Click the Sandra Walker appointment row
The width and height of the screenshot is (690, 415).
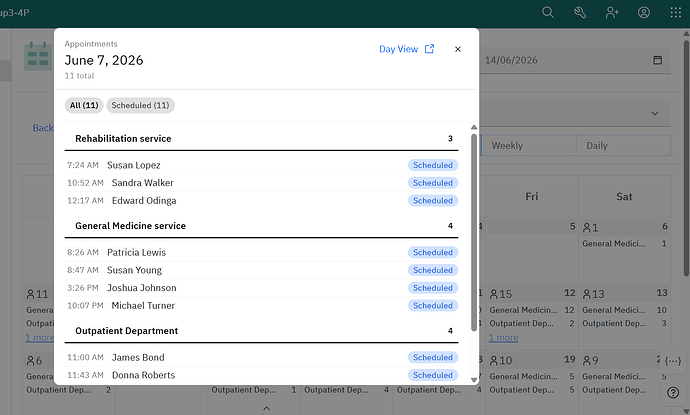click(x=262, y=183)
